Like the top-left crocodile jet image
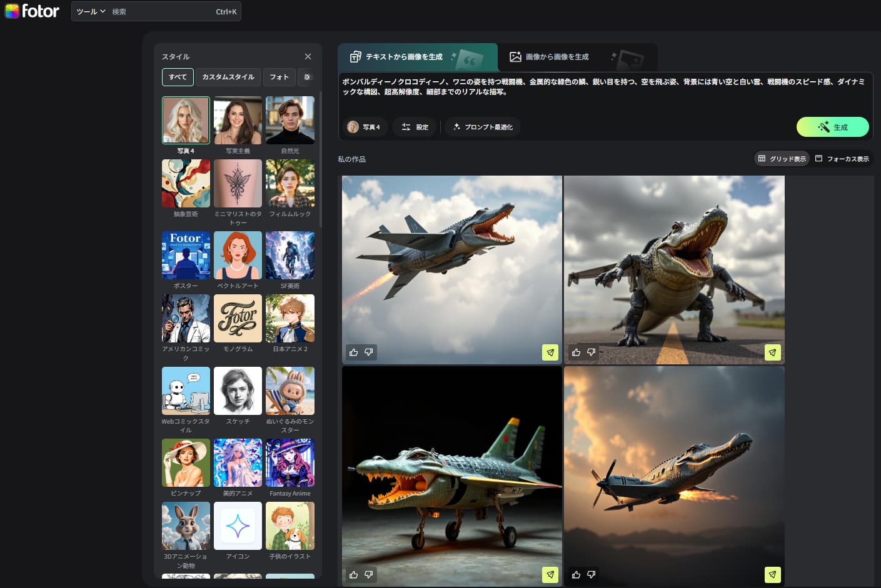Image resolution: width=881 pixels, height=588 pixels. point(354,352)
